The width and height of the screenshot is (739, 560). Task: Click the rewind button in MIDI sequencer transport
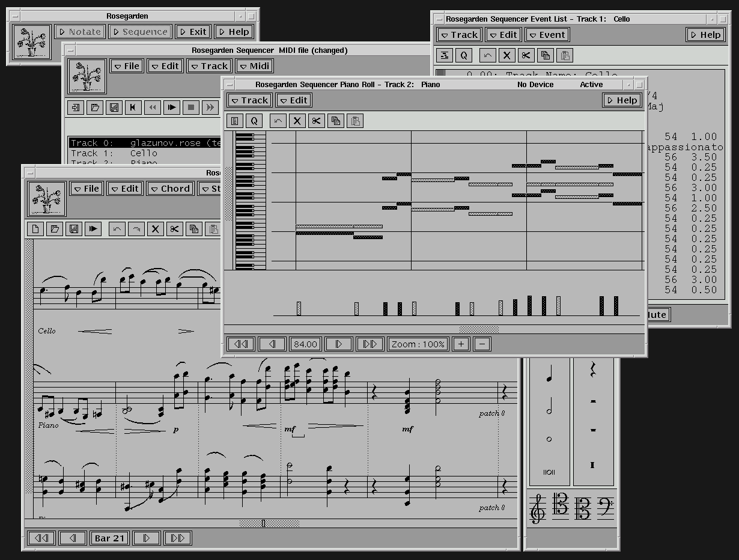point(152,108)
